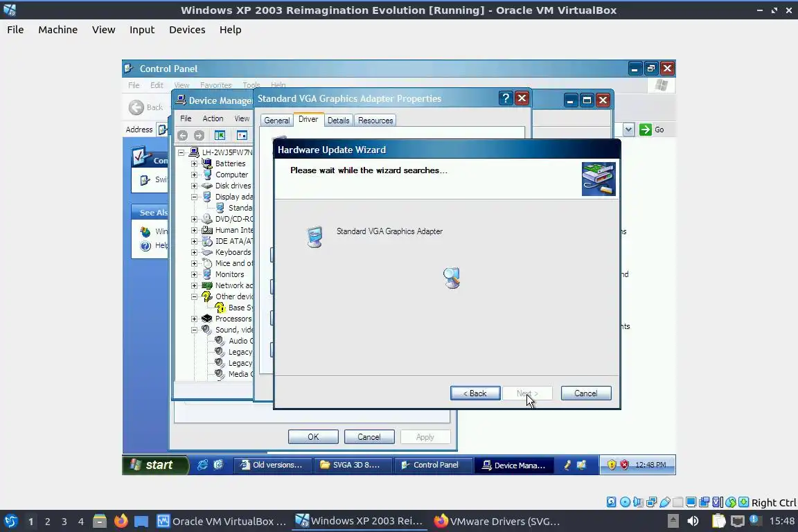Collapse the Display adapters node
This screenshot has width=798, height=532.
[194, 197]
